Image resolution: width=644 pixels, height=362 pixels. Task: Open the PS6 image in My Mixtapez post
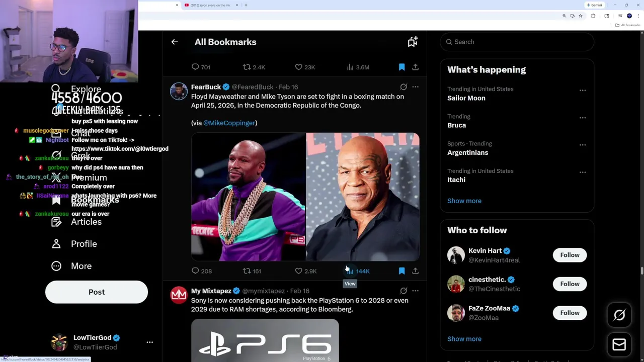265,340
